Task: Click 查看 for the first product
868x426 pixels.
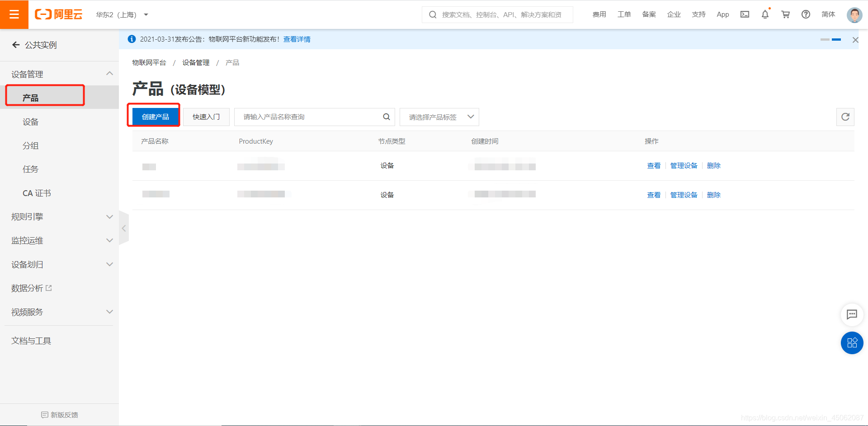Action: coord(654,165)
